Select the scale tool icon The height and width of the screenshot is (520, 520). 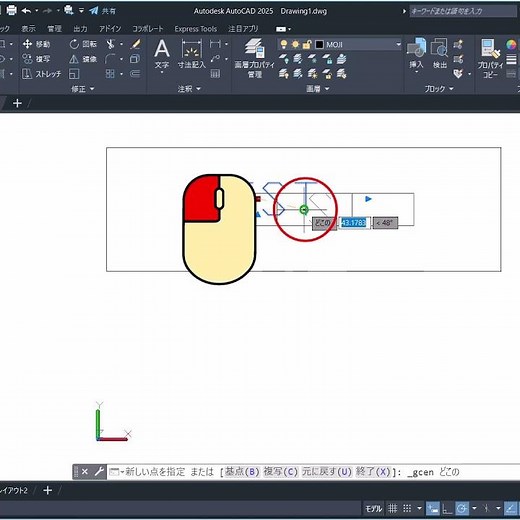coord(74,74)
